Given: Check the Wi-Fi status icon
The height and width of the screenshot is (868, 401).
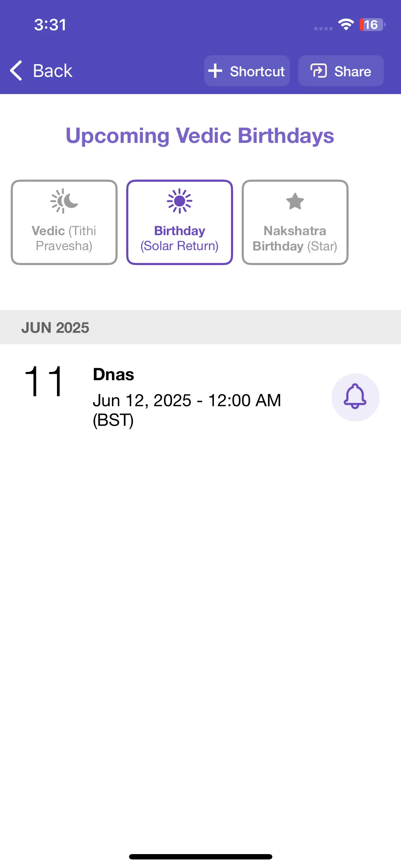Looking at the screenshot, I should (x=346, y=25).
